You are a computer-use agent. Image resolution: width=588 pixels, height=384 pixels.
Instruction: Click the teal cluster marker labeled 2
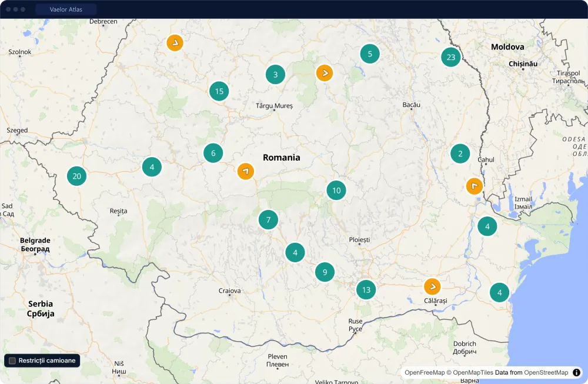click(x=460, y=153)
